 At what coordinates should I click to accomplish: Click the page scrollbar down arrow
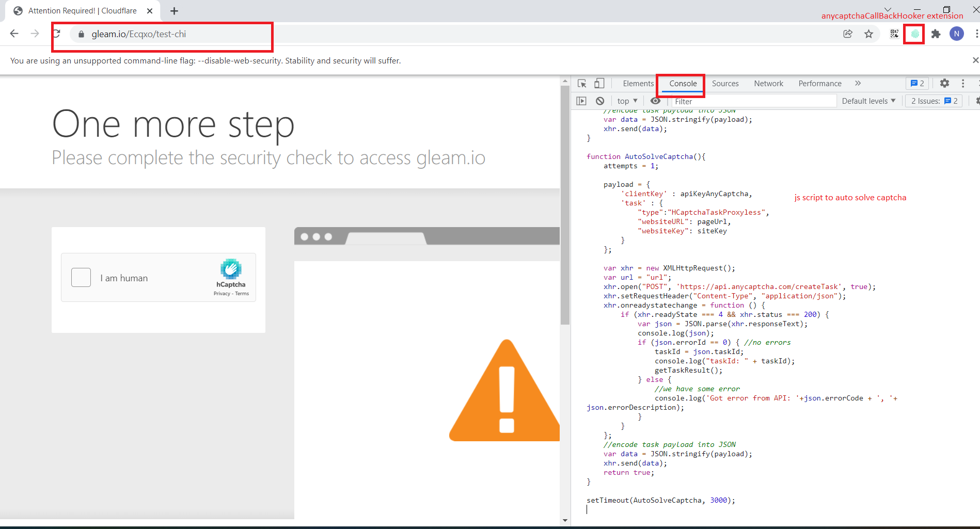[x=565, y=520]
